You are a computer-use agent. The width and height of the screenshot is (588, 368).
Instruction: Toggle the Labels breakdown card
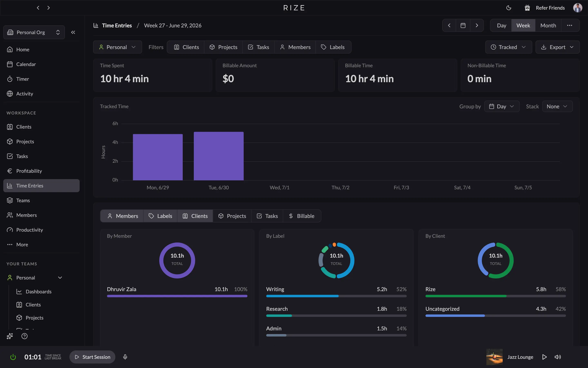pyautogui.click(x=160, y=216)
